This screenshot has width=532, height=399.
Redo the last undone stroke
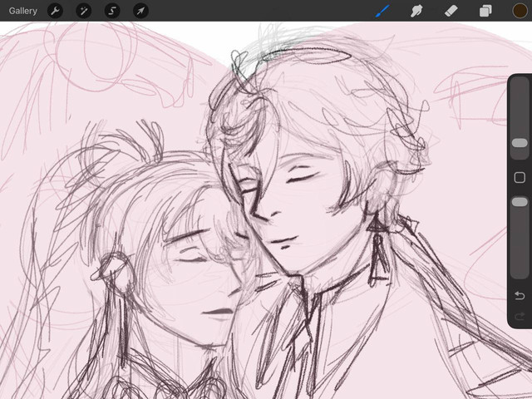(x=520, y=317)
